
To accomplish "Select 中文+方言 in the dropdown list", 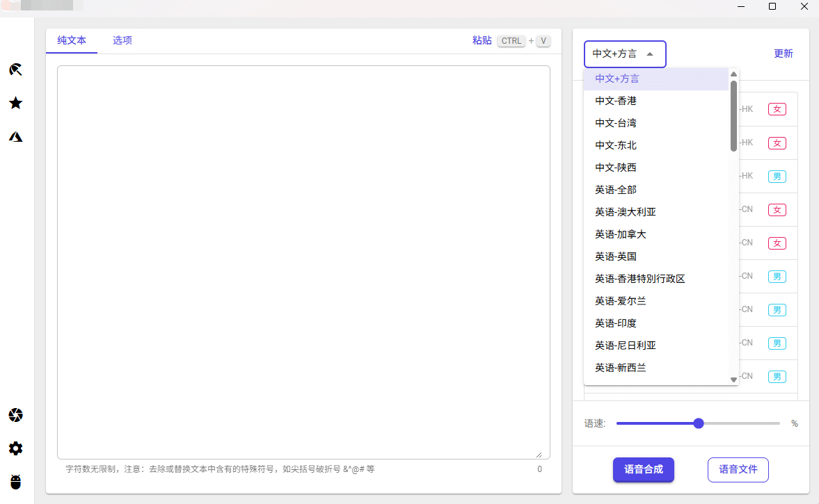I will click(x=656, y=79).
